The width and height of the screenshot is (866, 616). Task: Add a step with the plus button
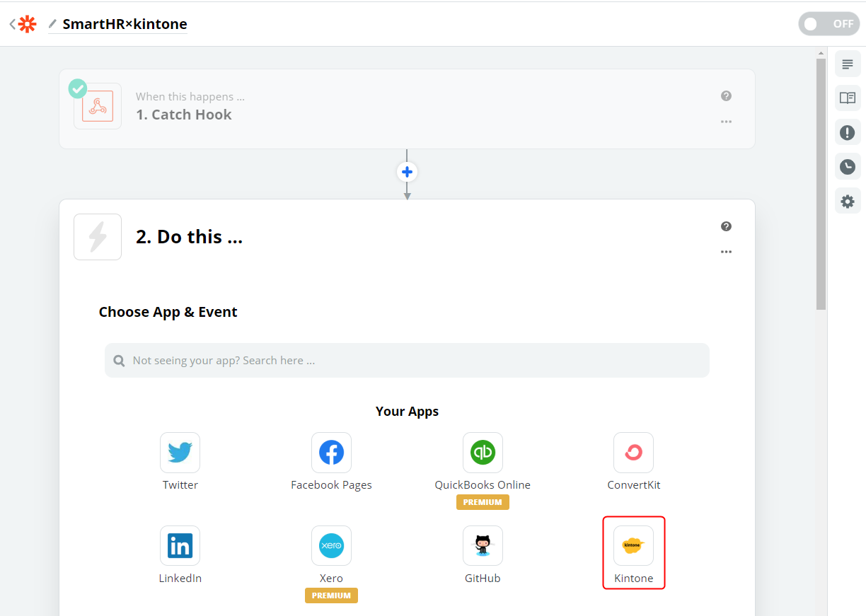pos(407,172)
